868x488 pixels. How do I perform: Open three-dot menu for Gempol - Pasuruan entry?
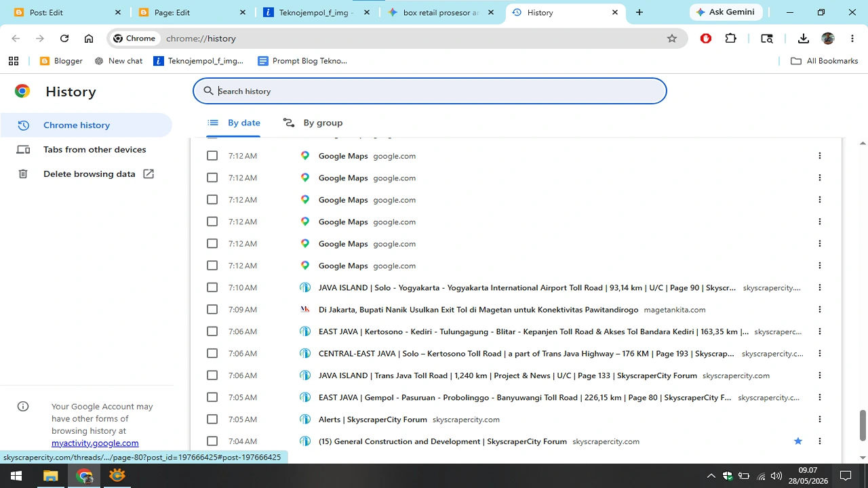pyautogui.click(x=819, y=397)
